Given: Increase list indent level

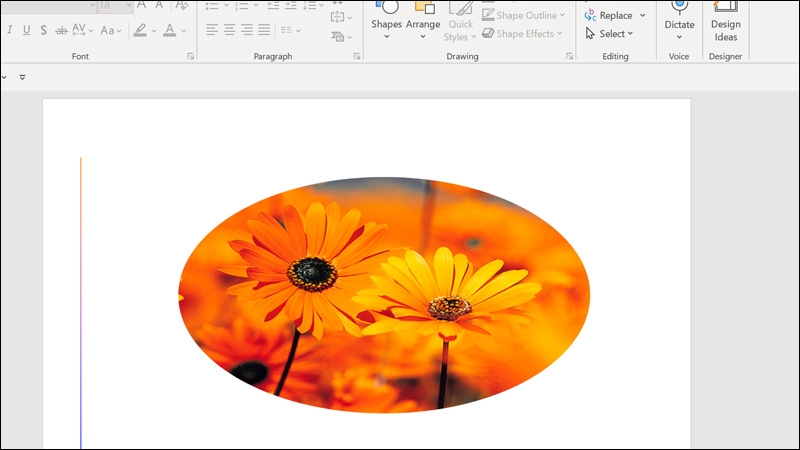Looking at the screenshot, I should 290,6.
